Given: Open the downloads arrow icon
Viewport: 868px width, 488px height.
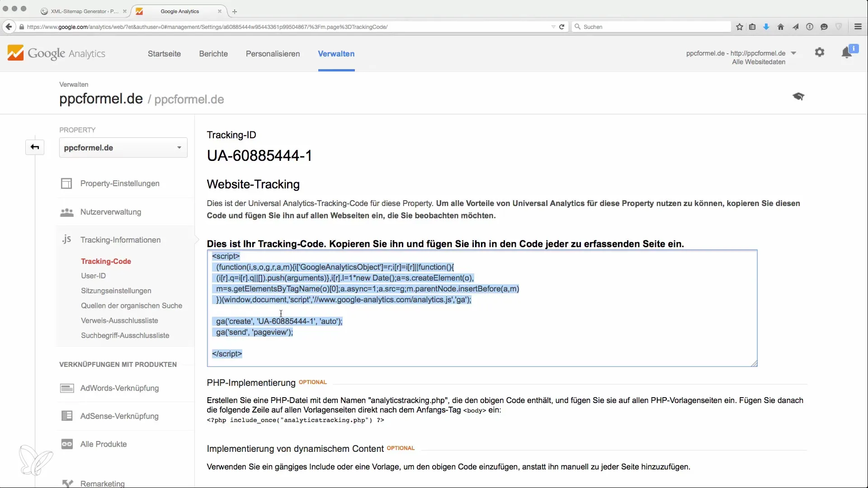Looking at the screenshot, I should pos(766,27).
